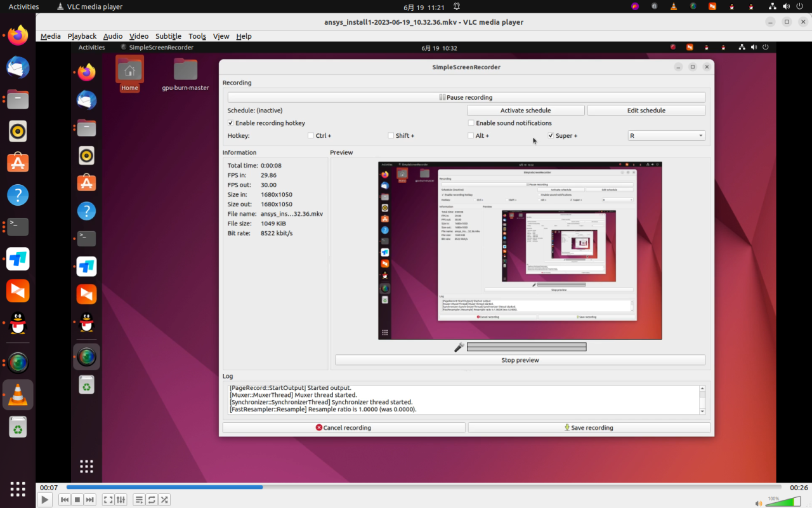Viewport: 812px width, 508px height.
Task: Set the VLC volume slider level
Action: click(783, 502)
